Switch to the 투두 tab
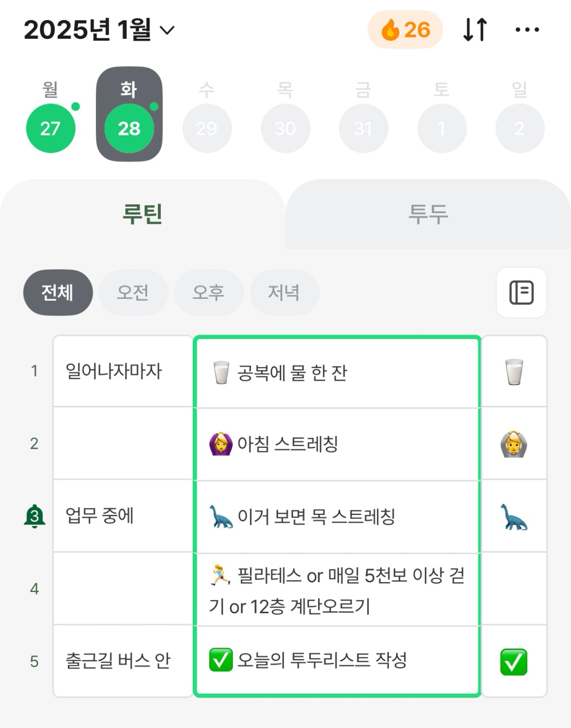Image resolution: width=571 pixels, height=728 pixels. 428,214
